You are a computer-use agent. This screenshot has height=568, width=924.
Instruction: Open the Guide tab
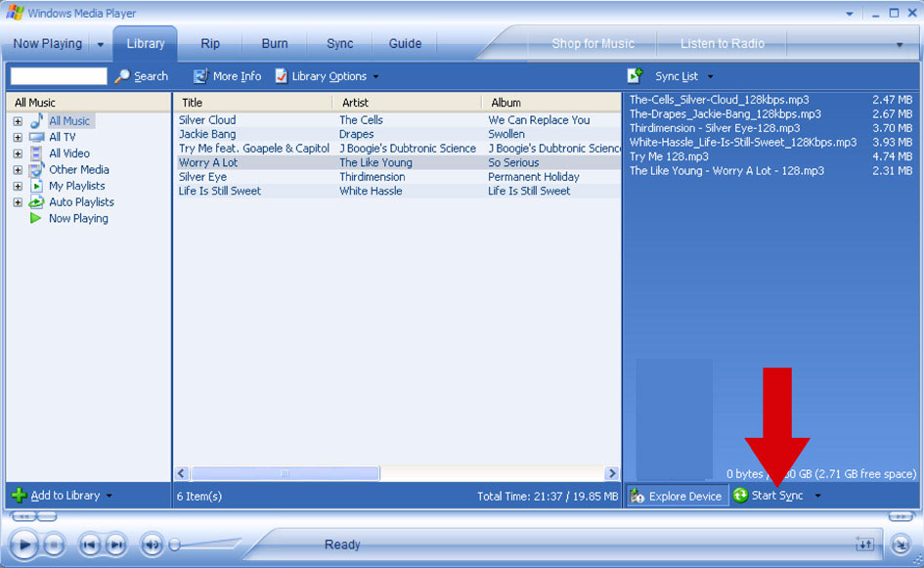(405, 44)
